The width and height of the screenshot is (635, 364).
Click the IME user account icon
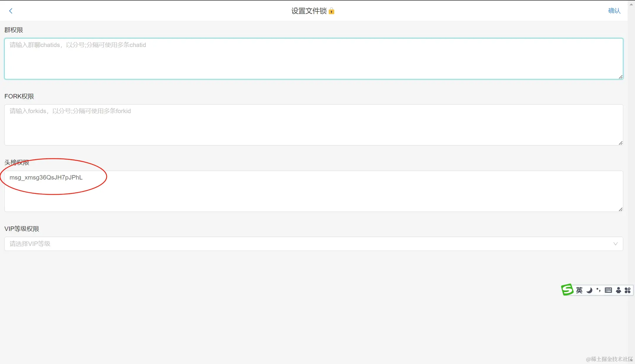[618, 290]
